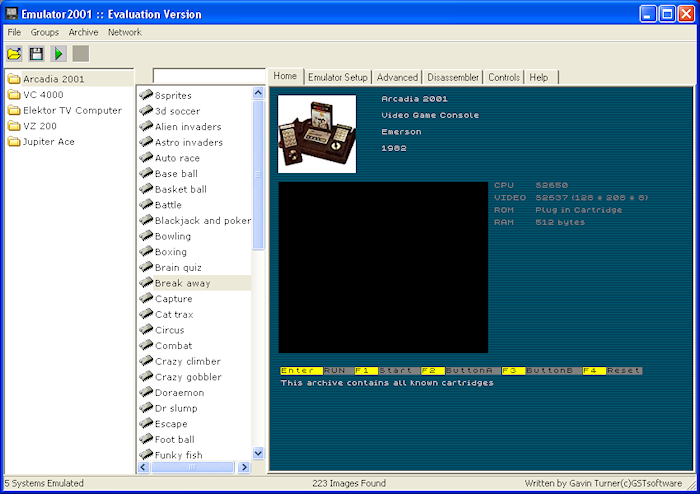Switch to the Emulator Setup tab
The height and width of the screenshot is (494, 700).
(338, 77)
